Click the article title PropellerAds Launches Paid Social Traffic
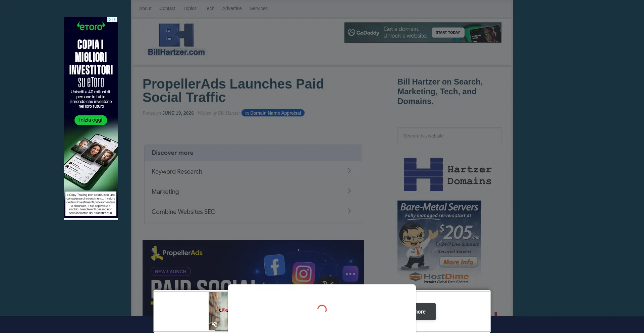Viewport: 644px width, 333px height. click(233, 91)
